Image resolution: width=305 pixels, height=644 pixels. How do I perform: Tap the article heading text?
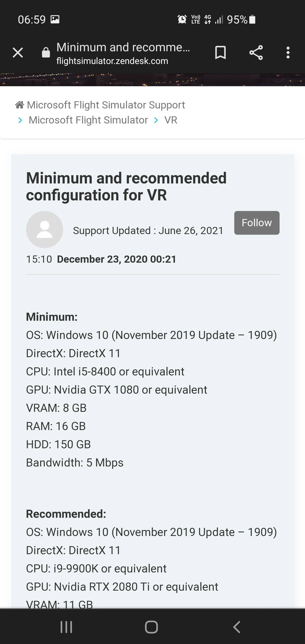pos(126,186)
